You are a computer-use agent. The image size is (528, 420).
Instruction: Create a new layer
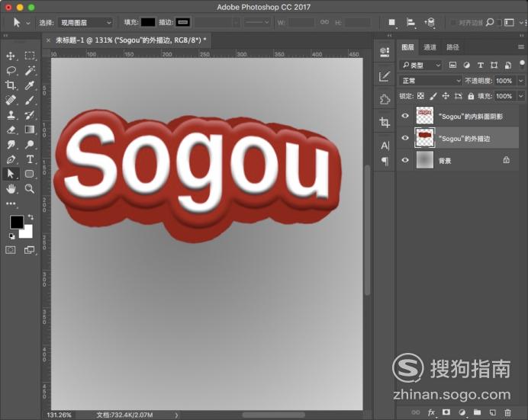[493, 412]
